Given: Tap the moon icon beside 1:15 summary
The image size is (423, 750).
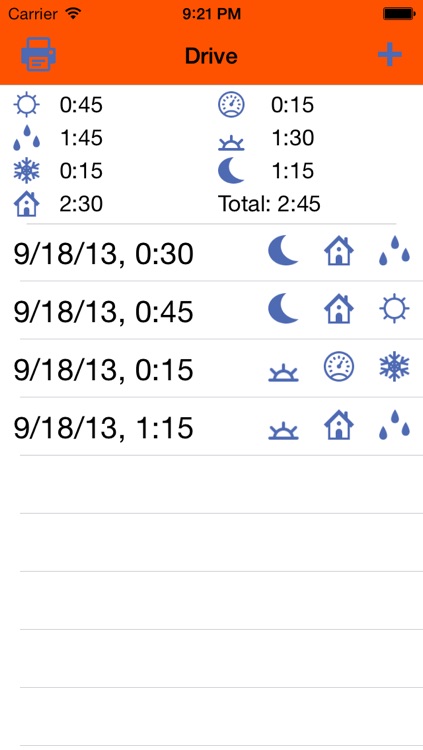Looking at the screenshot, I should pyautogui.click(x=232, y=171).
